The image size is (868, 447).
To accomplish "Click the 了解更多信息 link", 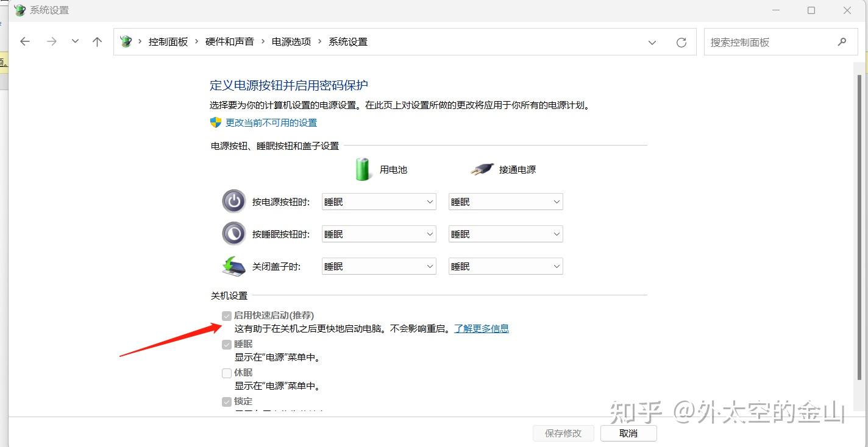I will click(481, 328).
